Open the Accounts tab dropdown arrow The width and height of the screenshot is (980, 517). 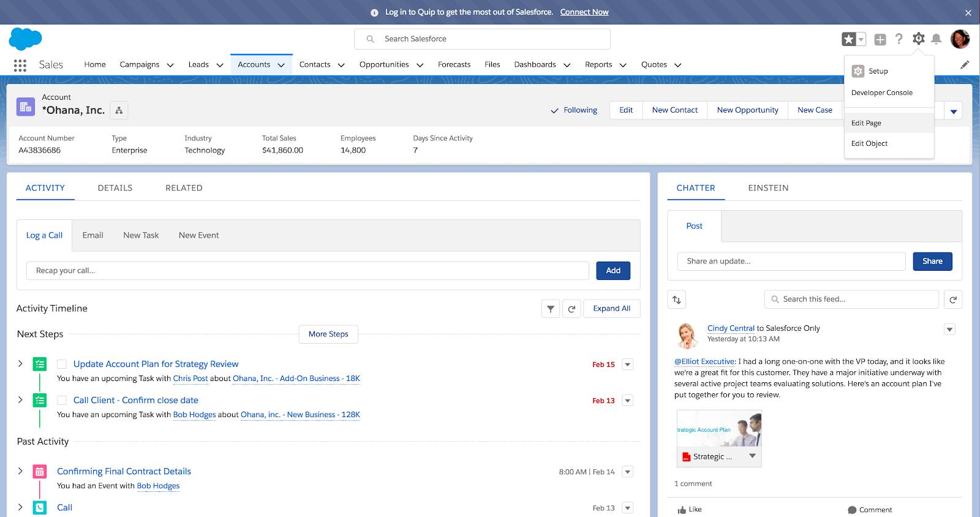point(281,65)
